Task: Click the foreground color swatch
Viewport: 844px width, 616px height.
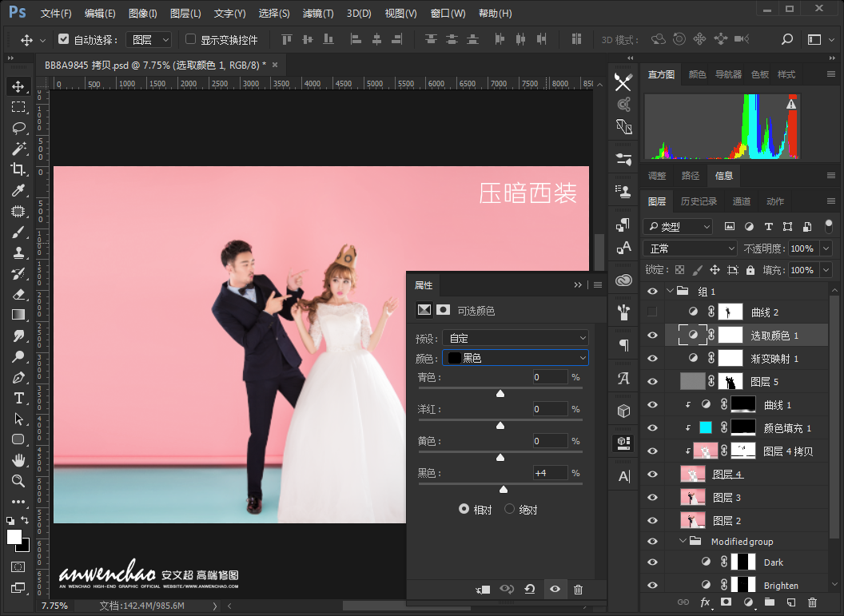Action: pos(14,536)
